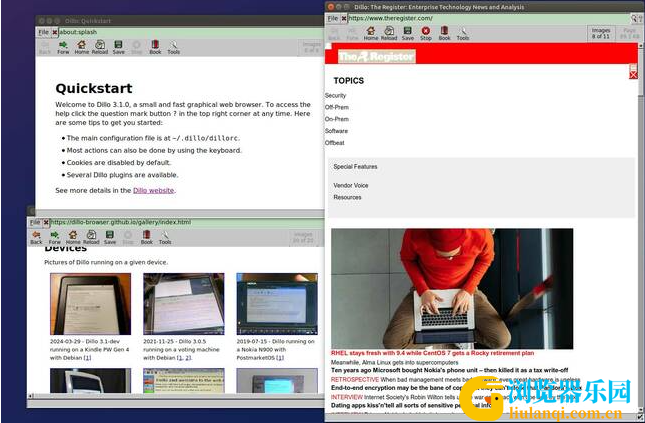The width and height of the screenshot is (645, 423).
Task: Open RHEL stays fresh with 9.4 headline
Action: [432, 353]
